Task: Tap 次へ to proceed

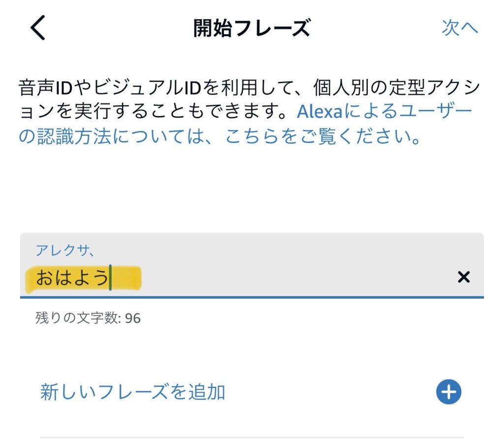Action: [460, 28]
